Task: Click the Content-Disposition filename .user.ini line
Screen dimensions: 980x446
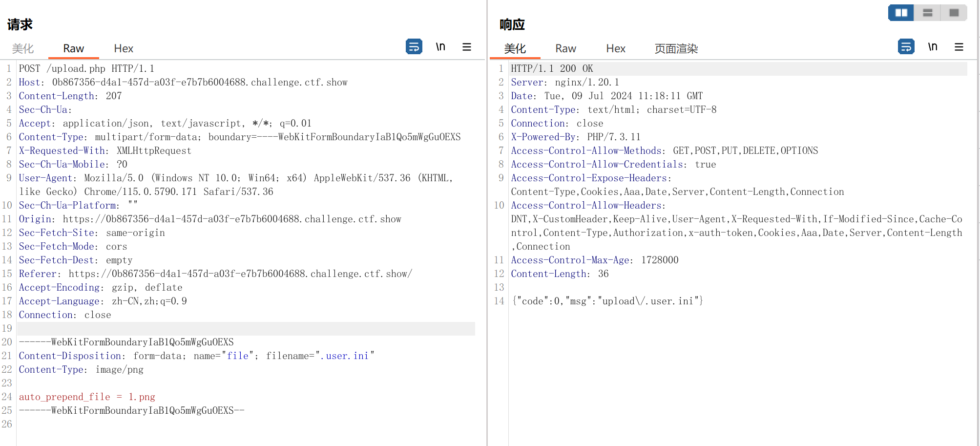Action: 197,356
